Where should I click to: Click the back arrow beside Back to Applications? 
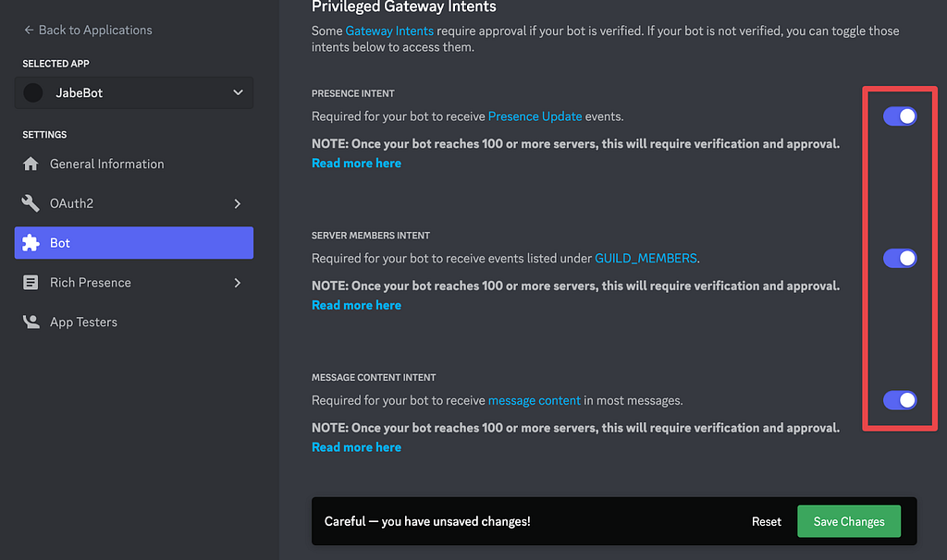tap(29, 30)
